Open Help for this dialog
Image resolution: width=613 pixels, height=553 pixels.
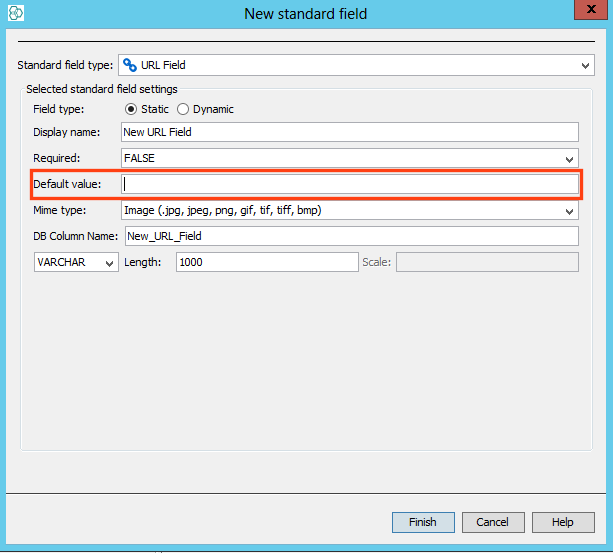(x=562, y=522)
